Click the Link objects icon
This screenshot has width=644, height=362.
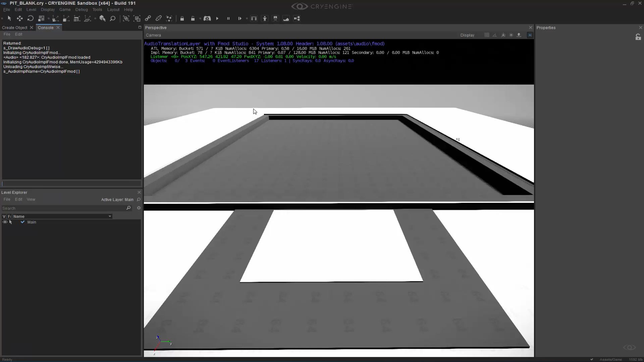pyautogui.click(x=148, y=18)
